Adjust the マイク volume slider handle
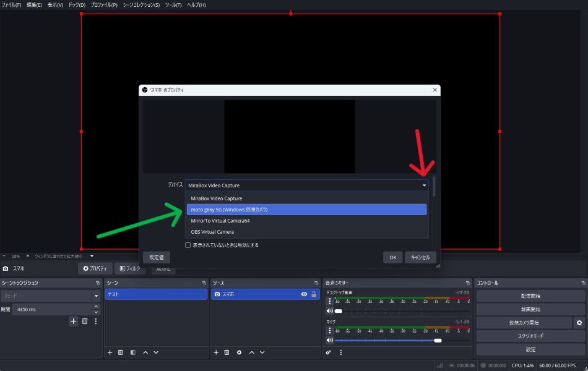The width and height of the screenshot is (588, 371). pyautogui.click(x=438, y=340)
